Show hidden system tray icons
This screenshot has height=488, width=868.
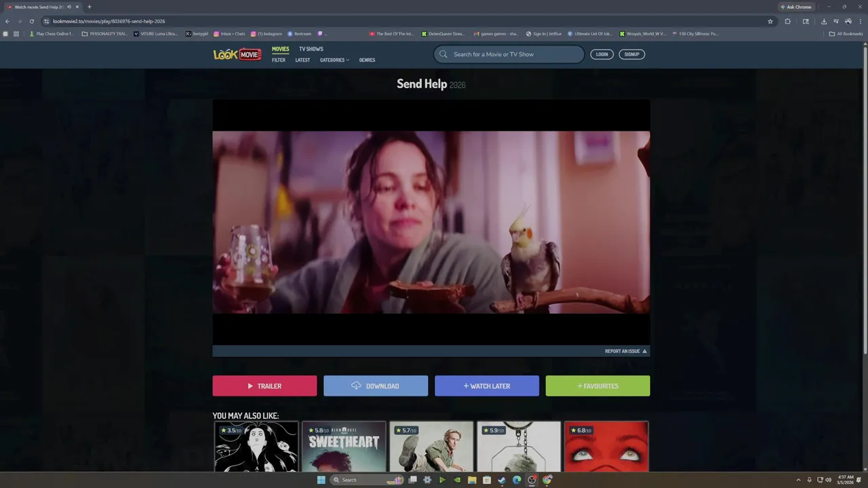click(798, 480)
